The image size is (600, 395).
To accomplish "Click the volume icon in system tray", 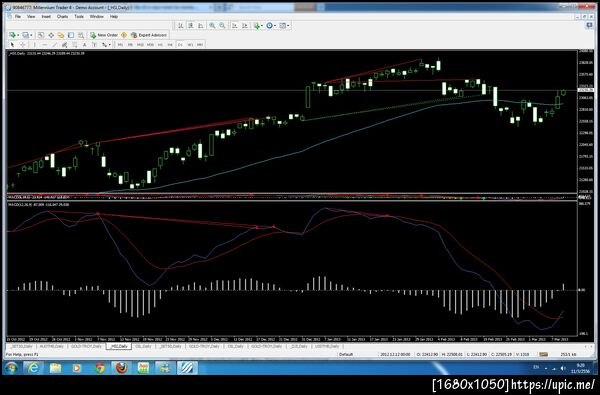I will click(x=563, y=368).
